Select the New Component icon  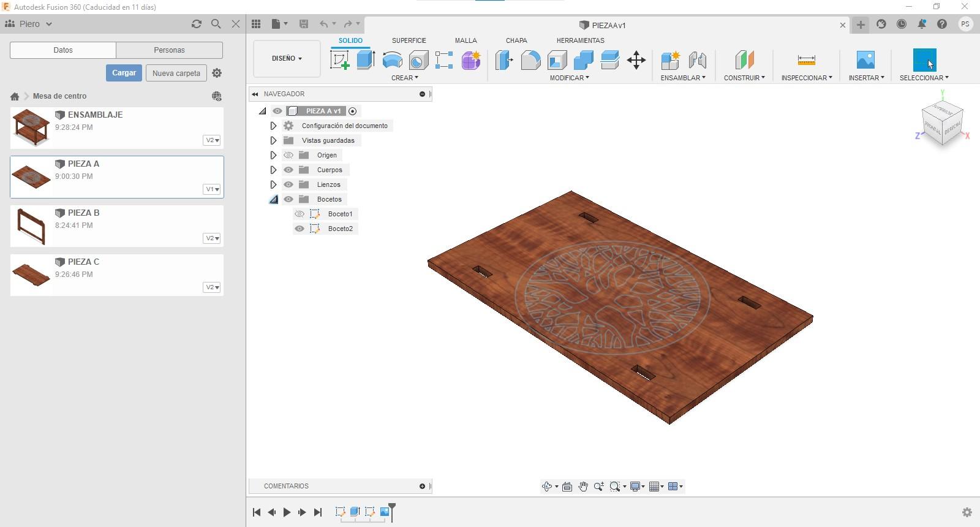click(x=671, y=60)
